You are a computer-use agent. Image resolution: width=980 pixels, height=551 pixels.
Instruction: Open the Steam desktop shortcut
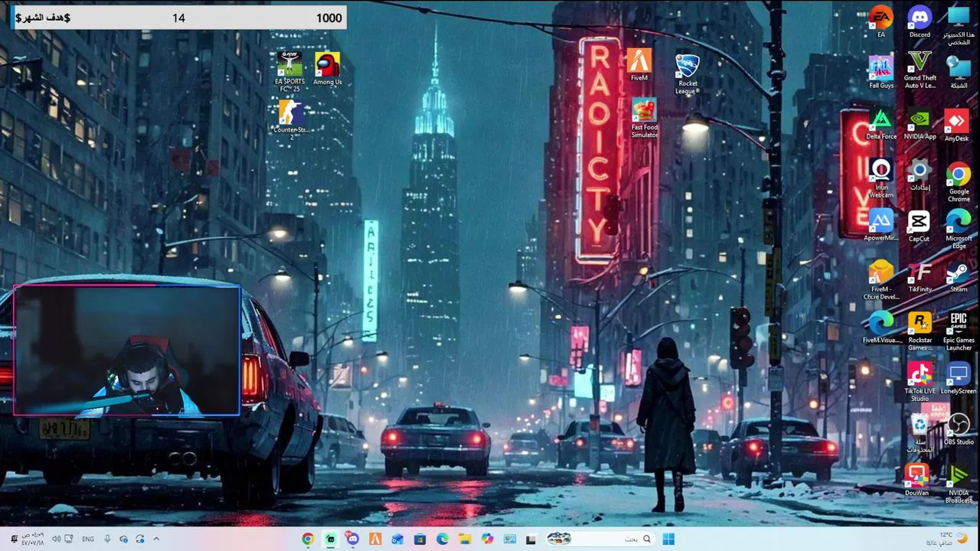tap(959, 277)
